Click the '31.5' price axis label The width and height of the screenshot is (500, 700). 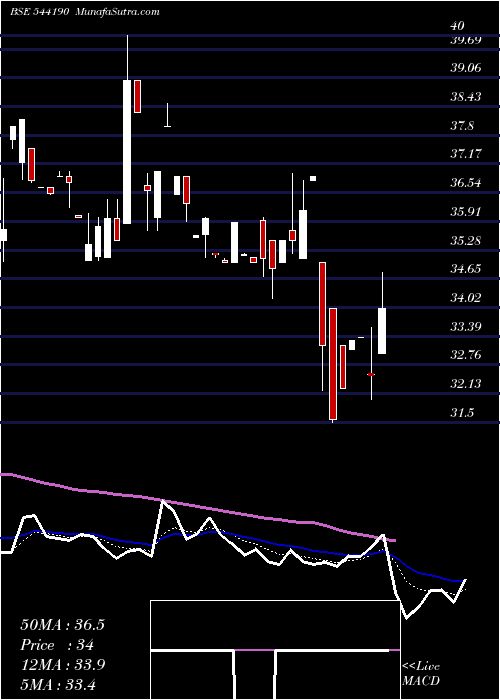point(462,413)
